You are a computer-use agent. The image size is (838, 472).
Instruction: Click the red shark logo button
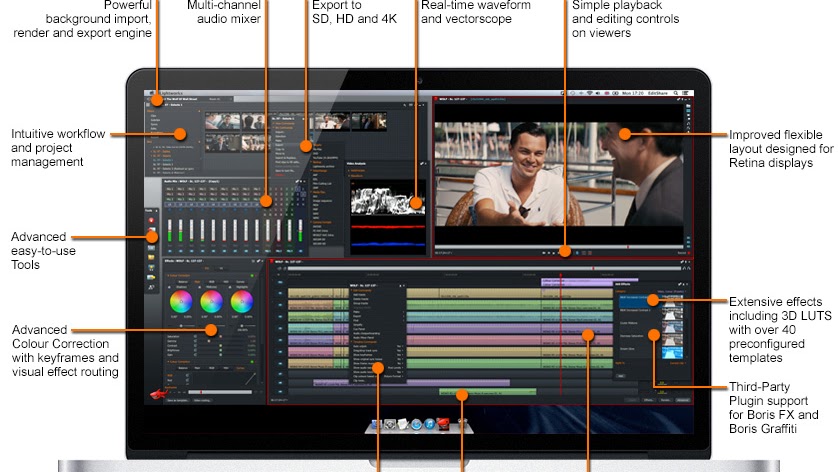coord(159,394)
